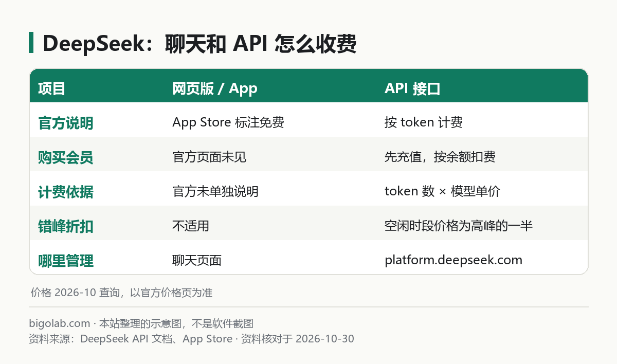The width and height of the screenshot is (617, 364).
Task: Select the "购买会员" row label
Action: pyautogui.click(x=66, y=157)
